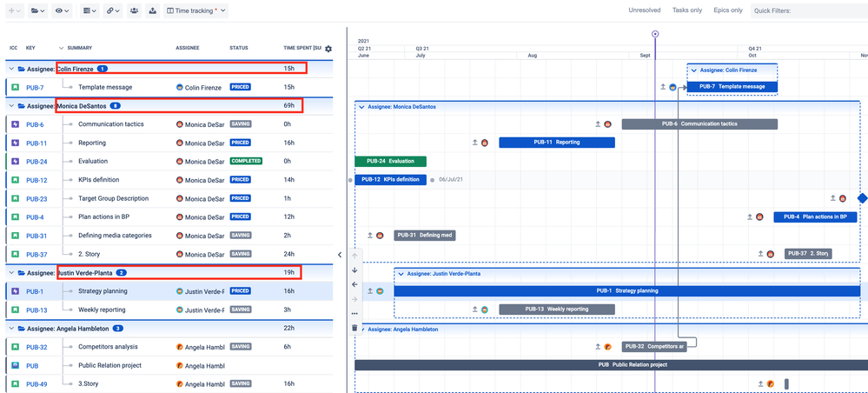Click the blue milestone diamond on Gantt
Viewport: 868px width, 393px height.
863,198
